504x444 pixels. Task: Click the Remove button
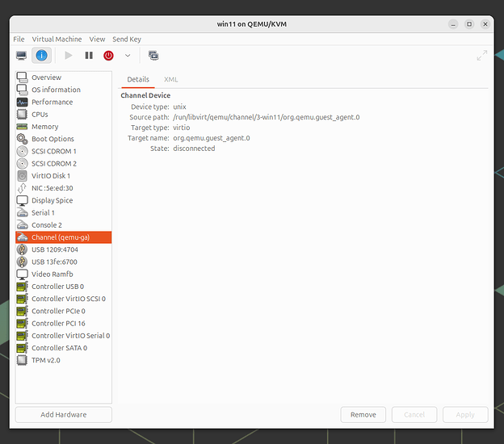click(363, 414)
